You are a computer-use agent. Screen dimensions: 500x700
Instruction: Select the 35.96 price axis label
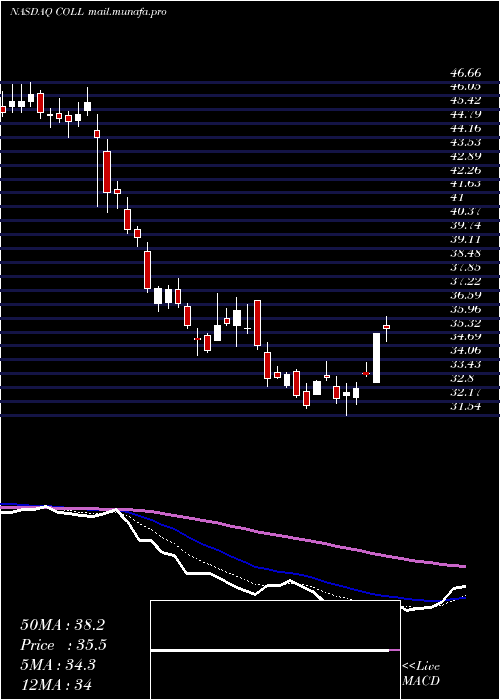click(465, 309)
